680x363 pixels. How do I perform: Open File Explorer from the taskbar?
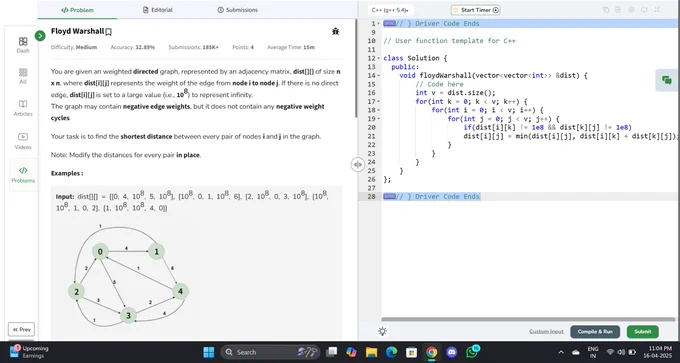click(x=371, y=352)
